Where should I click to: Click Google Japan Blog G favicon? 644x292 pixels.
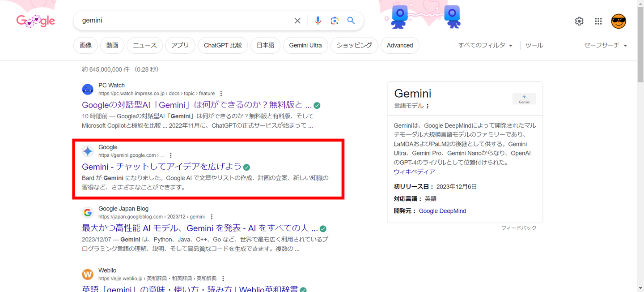coord(88,212)
